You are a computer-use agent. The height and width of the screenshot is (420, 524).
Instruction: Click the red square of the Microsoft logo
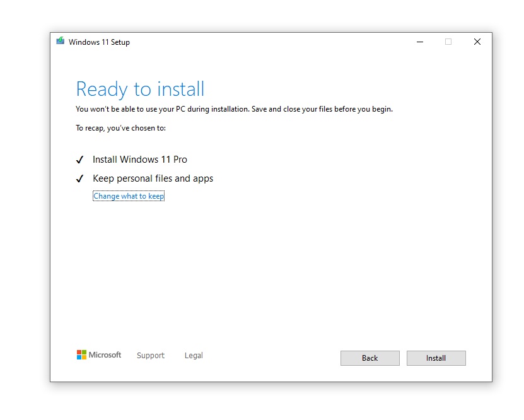[x=80, y=351]
